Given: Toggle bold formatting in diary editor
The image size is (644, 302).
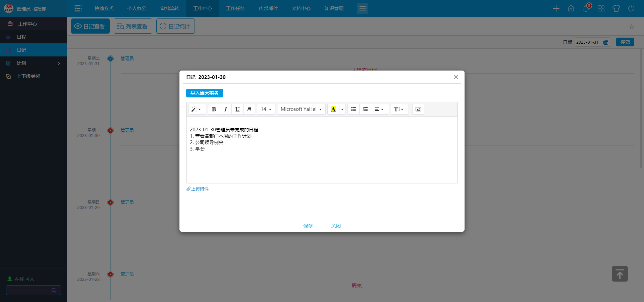Looking at the screenshot, I should (214, 109).
